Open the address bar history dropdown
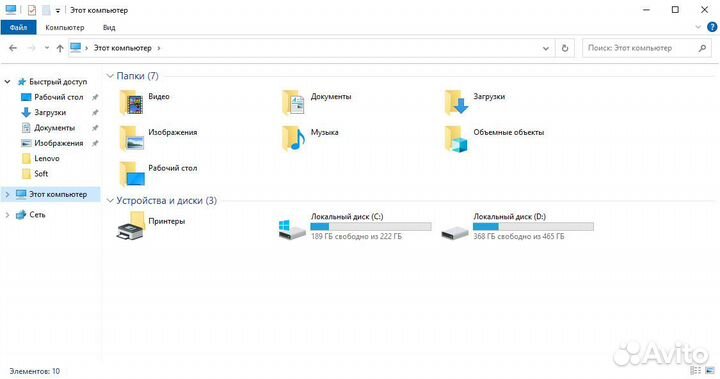 click(546, 48)
